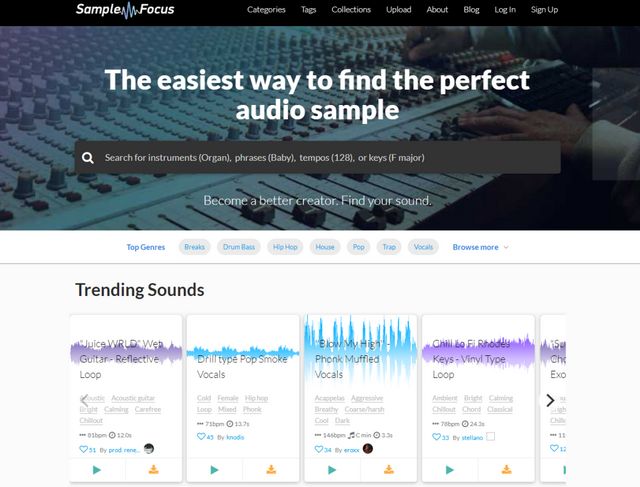Screen dimensions: 640x487
Task: Open knodis's profile link
Action: (x=235, y=437)
